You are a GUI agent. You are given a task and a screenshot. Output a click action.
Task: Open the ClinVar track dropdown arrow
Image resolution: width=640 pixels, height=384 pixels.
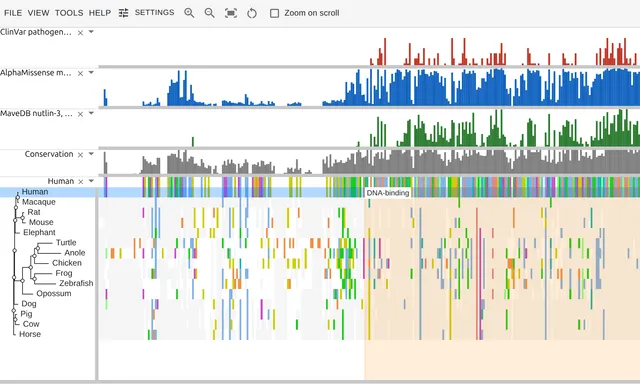tap(91, 31)
